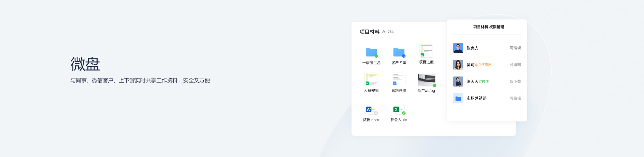
Task: Click 吴可's avatar
Action: [x=458, y=65]
